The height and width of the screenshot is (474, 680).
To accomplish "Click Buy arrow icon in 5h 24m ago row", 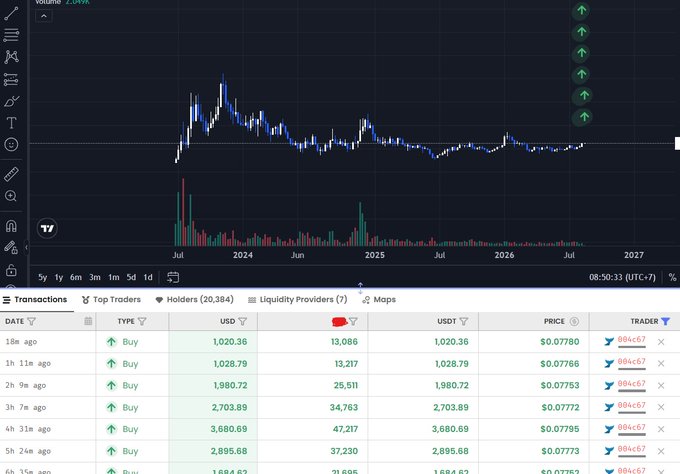I will [x=111, y=451].
